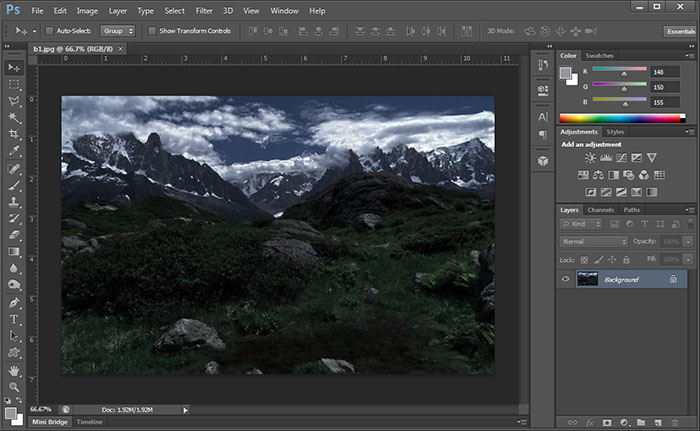The image size is (700, 431).
Task: Select the Horizontal Type tool
Action: pos(14,319)
